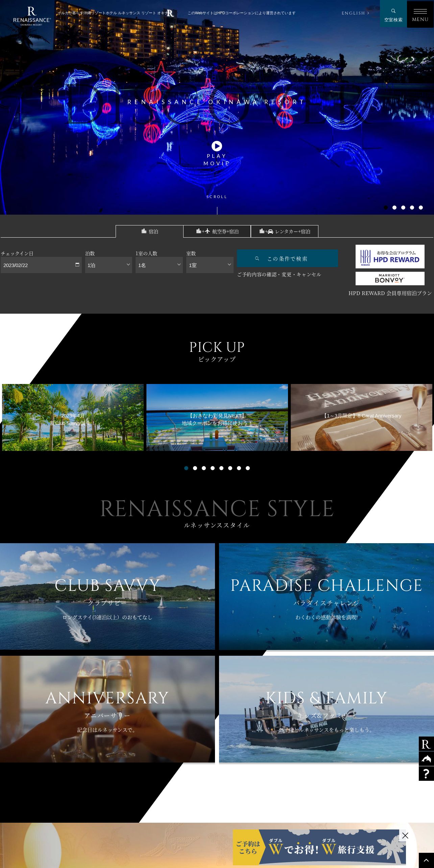The width and height of the screenshot is (434, 868).
Task: Select the first hero slider dot
Action: [x=386, y=208]
